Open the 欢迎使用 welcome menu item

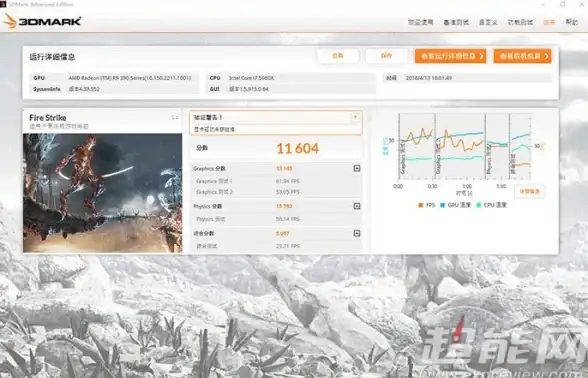tap(420, 22)
